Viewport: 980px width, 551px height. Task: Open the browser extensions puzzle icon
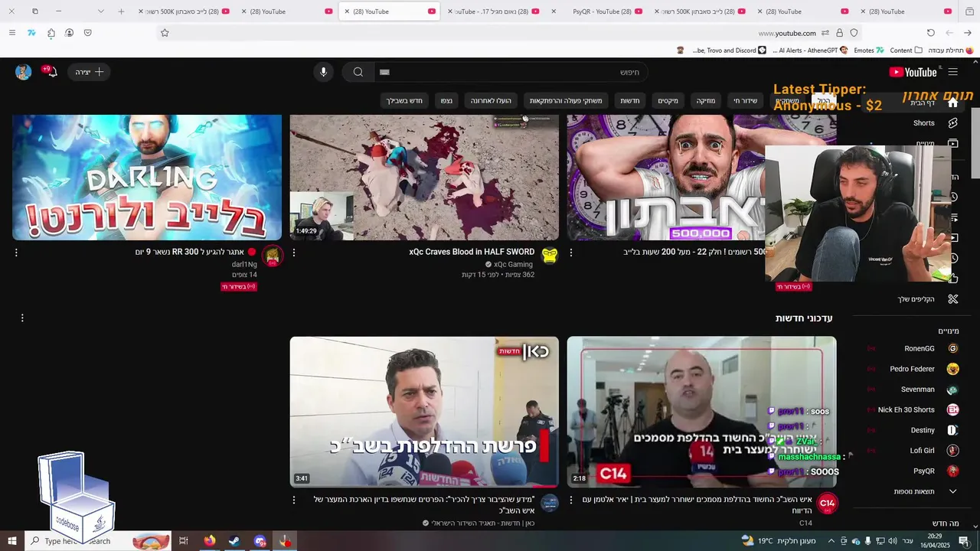(x=51, y=33)
